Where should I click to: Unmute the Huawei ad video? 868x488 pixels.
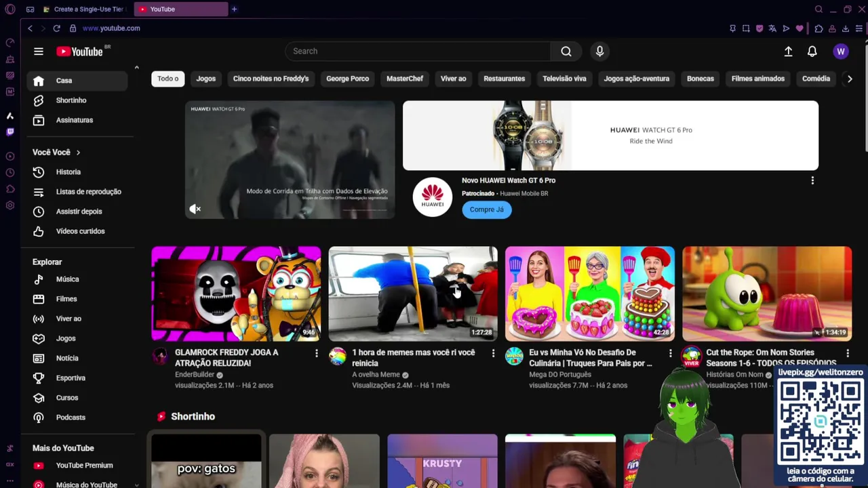tap(195, 209)
